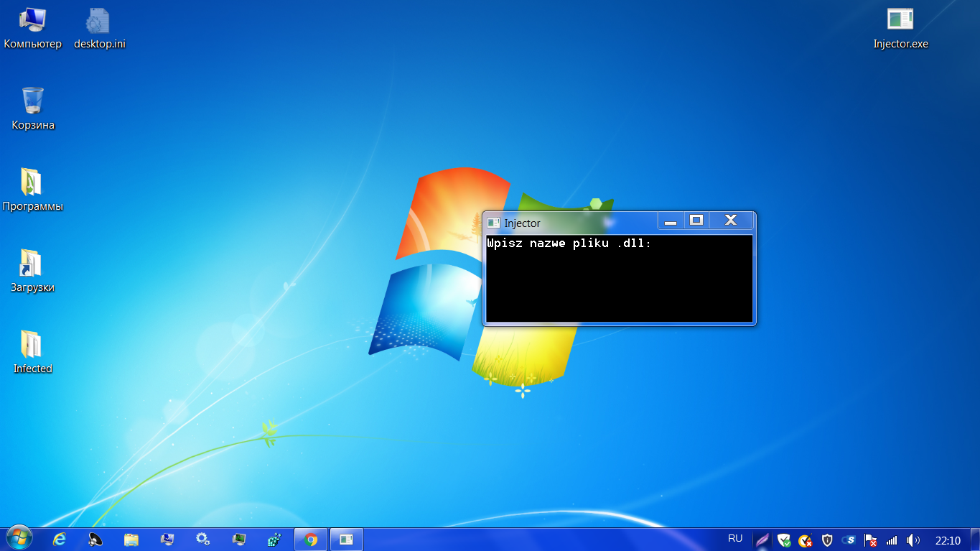Open the Action Center flag tray icon

tap(870, 540)
